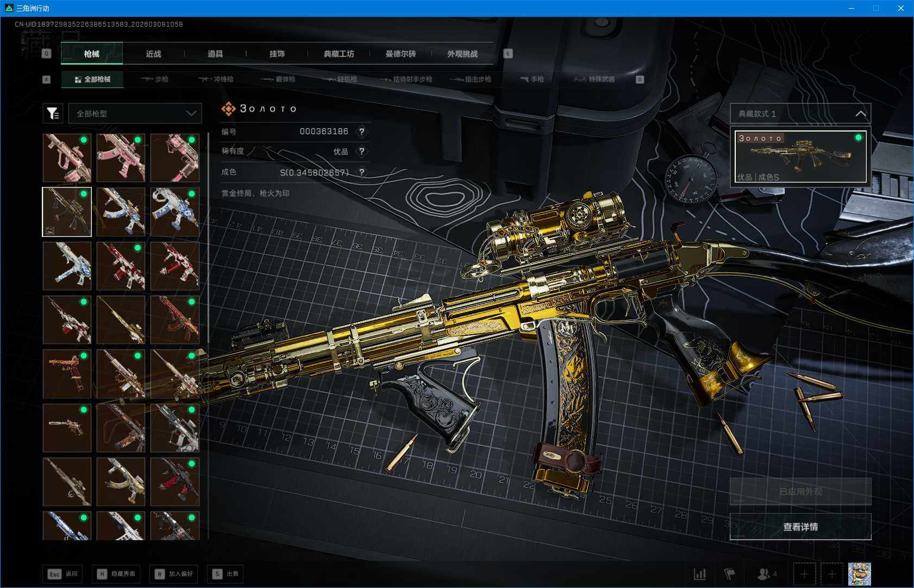Filter by 霰弹枪 category
Image resolution: width=914 pixels, height=588 pixels.
(278, 79)
